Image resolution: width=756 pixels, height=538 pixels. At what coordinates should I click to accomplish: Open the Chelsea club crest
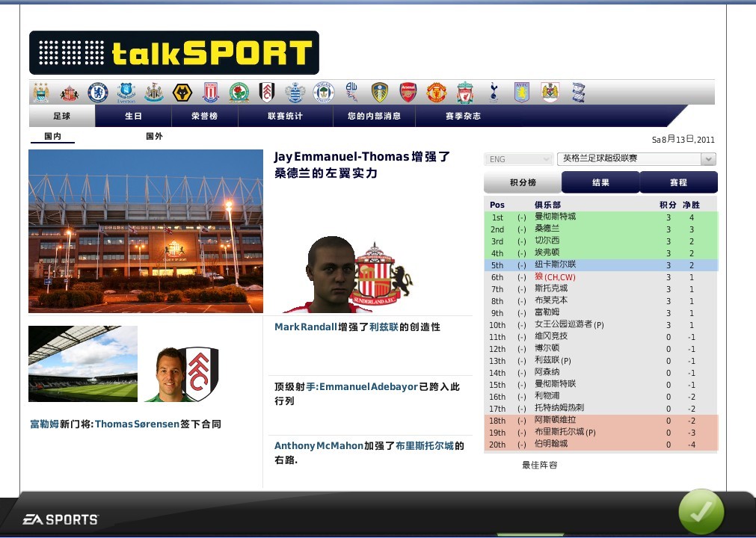[x=98, y=93]
